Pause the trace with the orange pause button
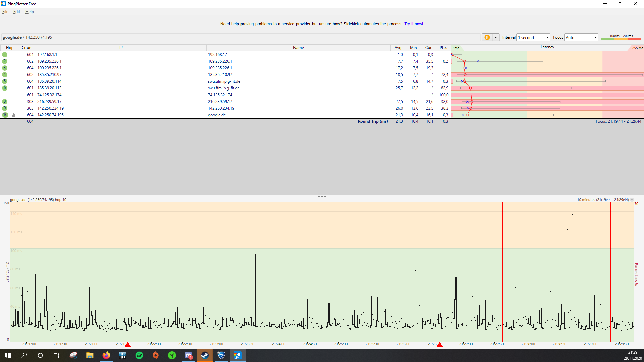 (487, 37)
